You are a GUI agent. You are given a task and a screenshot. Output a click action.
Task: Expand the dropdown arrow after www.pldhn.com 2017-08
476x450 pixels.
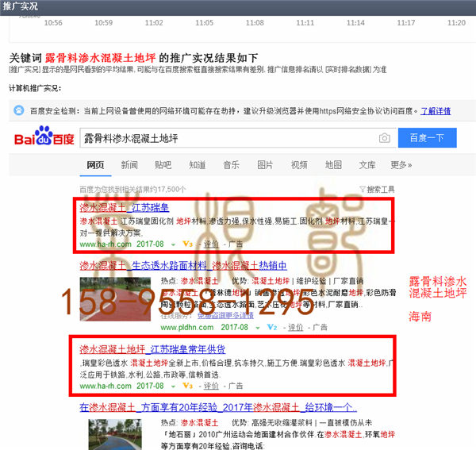[257, 328]
